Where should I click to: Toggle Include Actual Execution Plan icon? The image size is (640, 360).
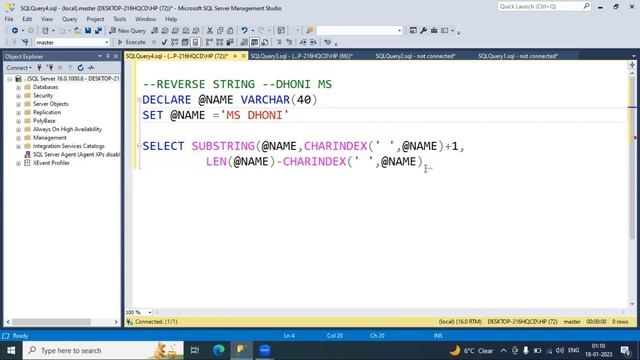(x=209, y=42)
